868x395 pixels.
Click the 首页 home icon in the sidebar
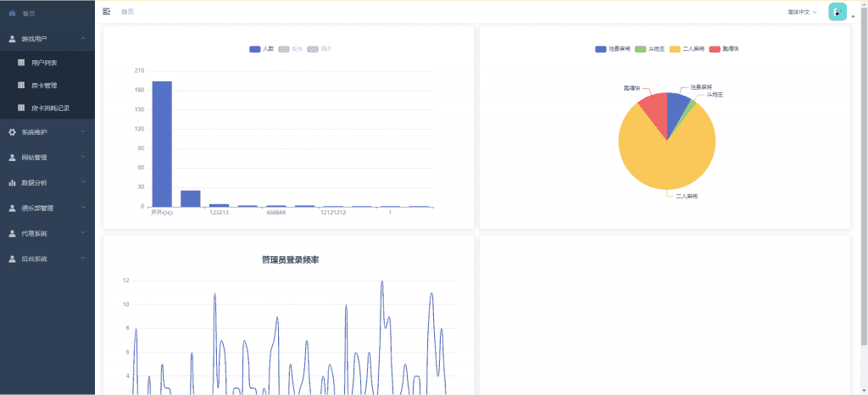(x=12, y=13)
